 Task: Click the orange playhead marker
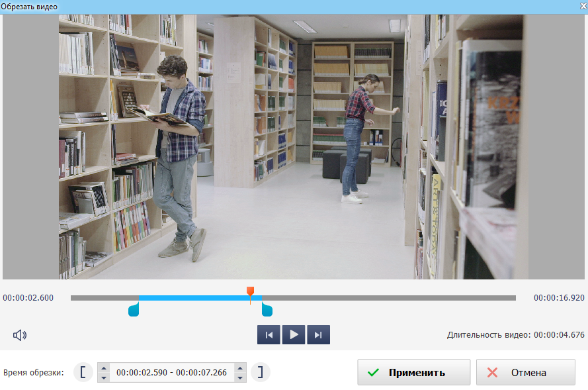click(250, 292)
